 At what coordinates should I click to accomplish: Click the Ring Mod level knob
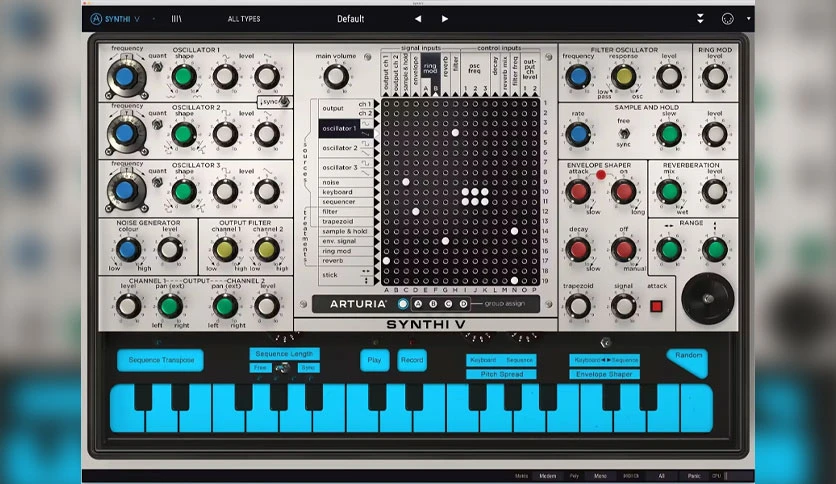point(714,76)
